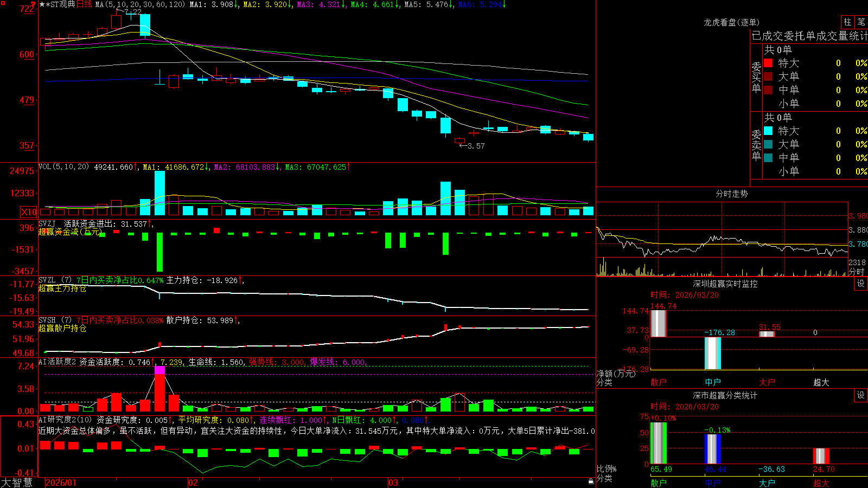868x488 pixels.
Task: Click the tallest cyan volume bar
Action: pos(159,193)
